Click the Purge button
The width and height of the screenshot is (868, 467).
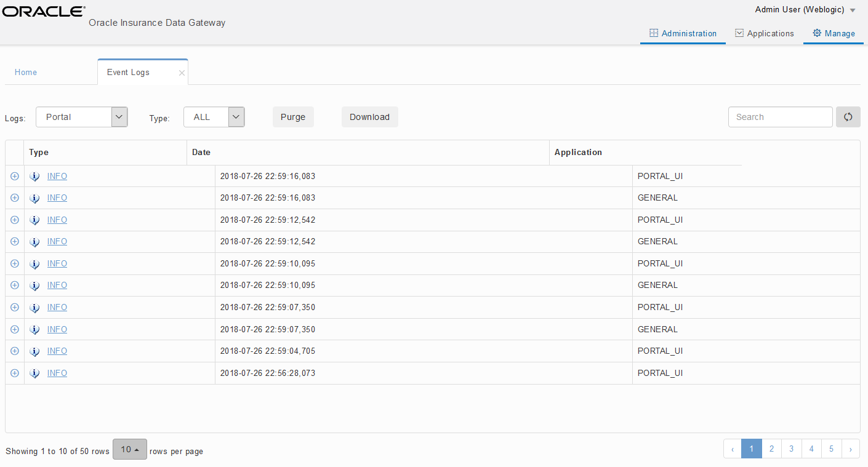pyautogui.click(x=293, y=116)
